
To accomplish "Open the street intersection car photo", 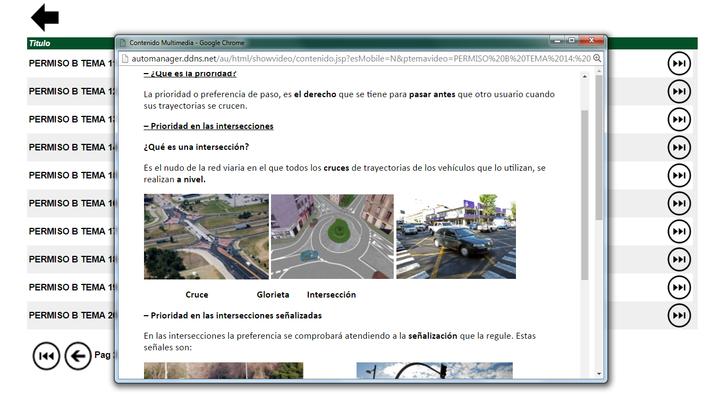I will (x=456, y=236).
